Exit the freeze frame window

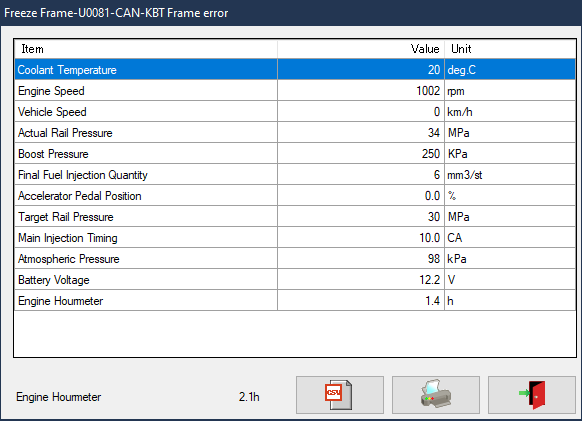pyautogui.click(x=532, y=395)
